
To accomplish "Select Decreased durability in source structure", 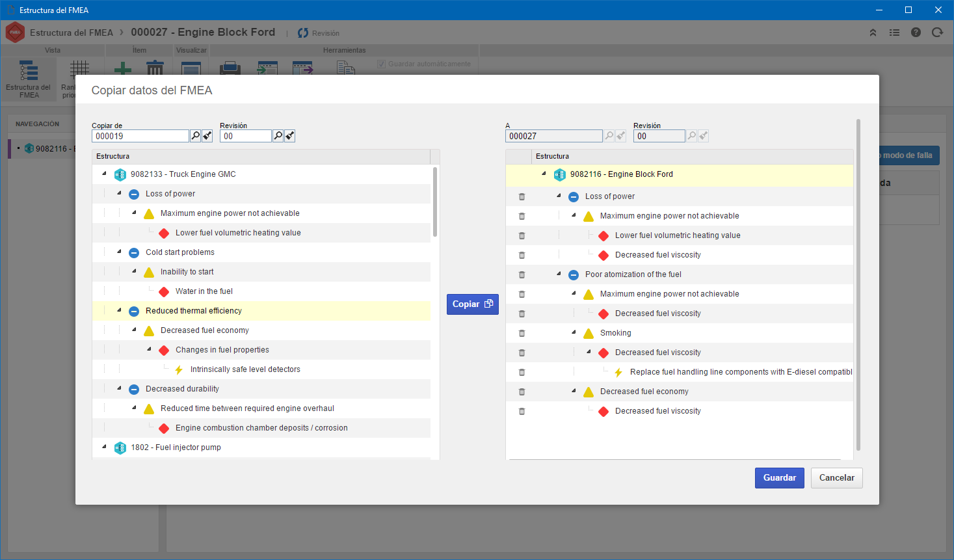I will tap(182, 389).
